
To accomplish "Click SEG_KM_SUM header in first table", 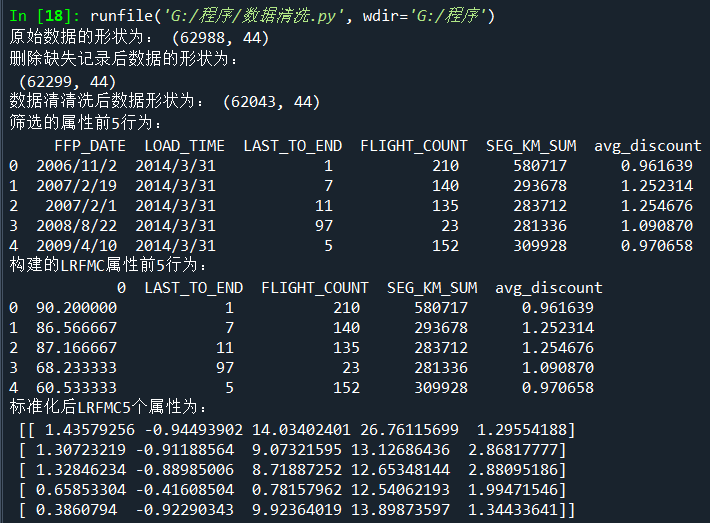I will pos(531,146).
